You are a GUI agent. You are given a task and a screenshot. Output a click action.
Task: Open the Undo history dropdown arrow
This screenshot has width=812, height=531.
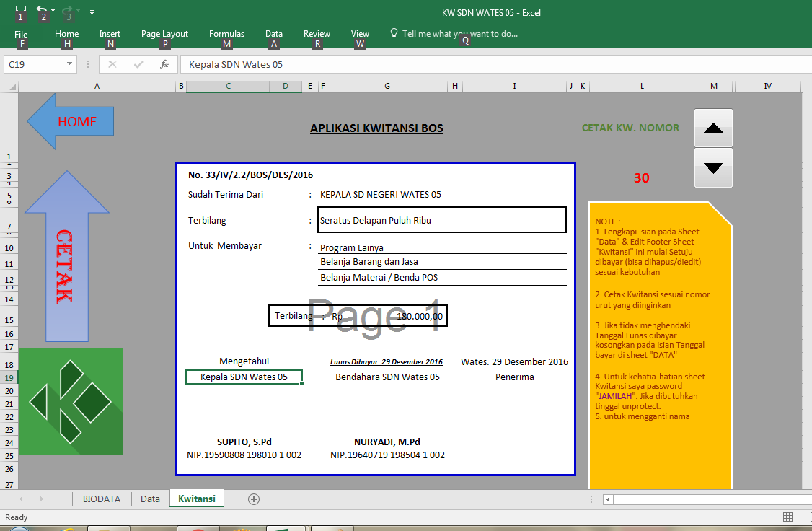pyautogui.click(x=53, y=10)
